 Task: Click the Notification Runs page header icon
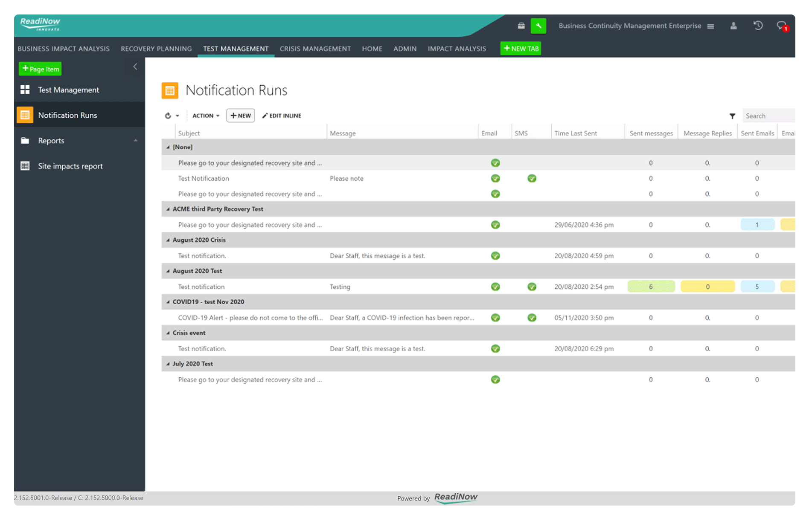pos(170,90)
